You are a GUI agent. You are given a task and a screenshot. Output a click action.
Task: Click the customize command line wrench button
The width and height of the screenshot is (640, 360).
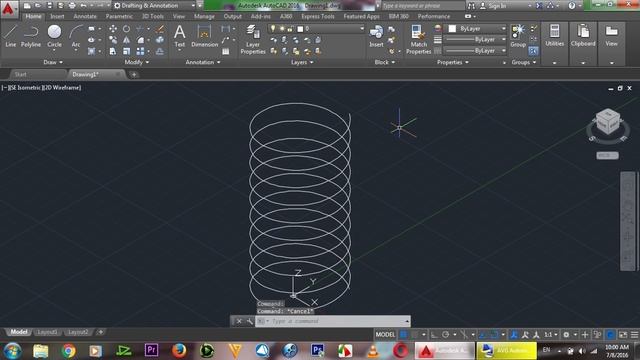point(250,321)
